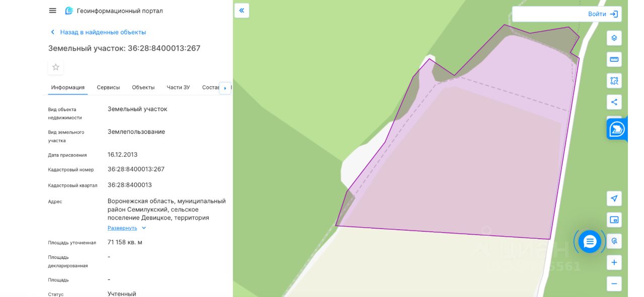
Task: Open the blue assistant widget tab
Action: pos(616,129)
